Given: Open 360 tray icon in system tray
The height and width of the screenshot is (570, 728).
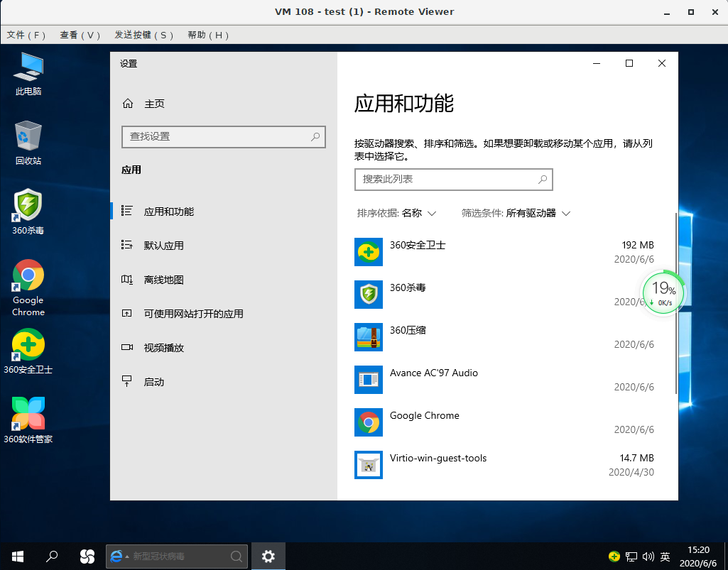Looking at the screenshot, I should [x=614, y=556].
